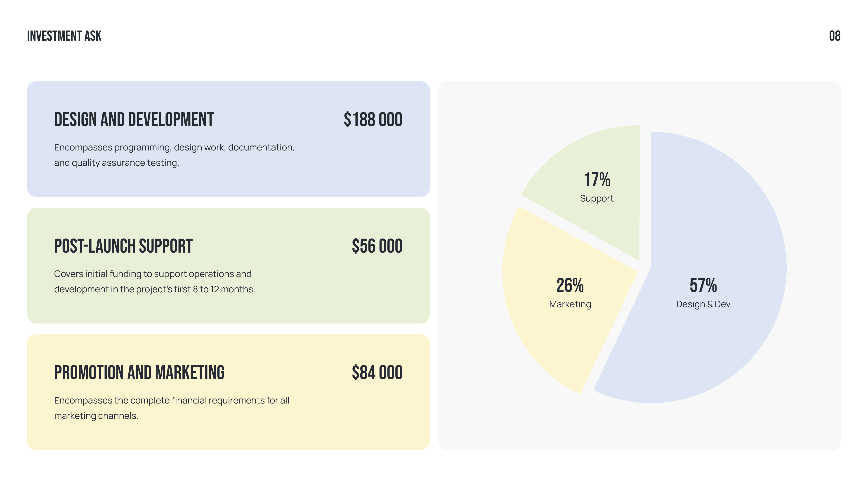868x488 pixels.
Task: Click the "Design and Development" heading
Action: point(134,120)
